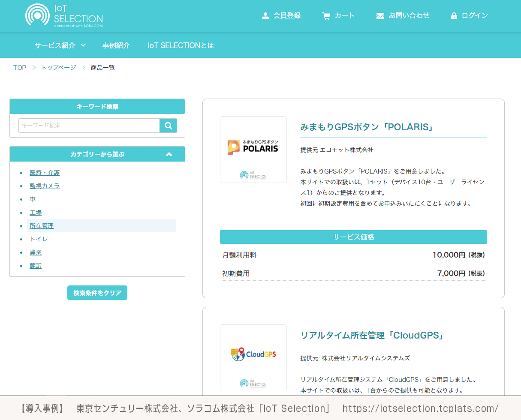The height and width of the screenshot is (420, 521).
Task: Select the 翻訳 category
Action: pos(36,266)
